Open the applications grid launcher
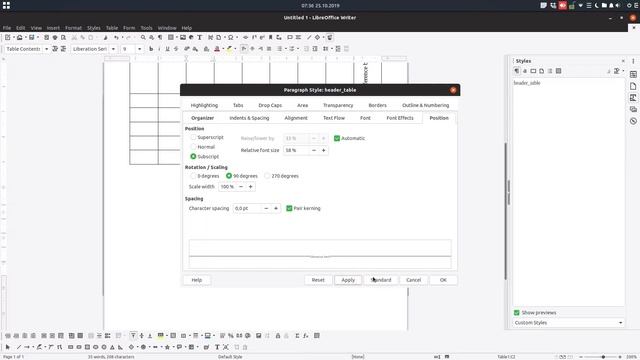The height and width of the screenshot is (360, 640). tap(6, 5)
